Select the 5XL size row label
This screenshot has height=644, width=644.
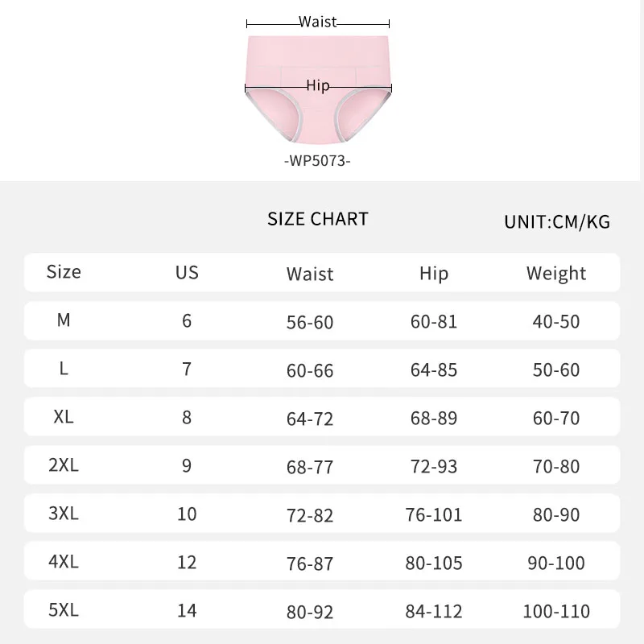64,610
